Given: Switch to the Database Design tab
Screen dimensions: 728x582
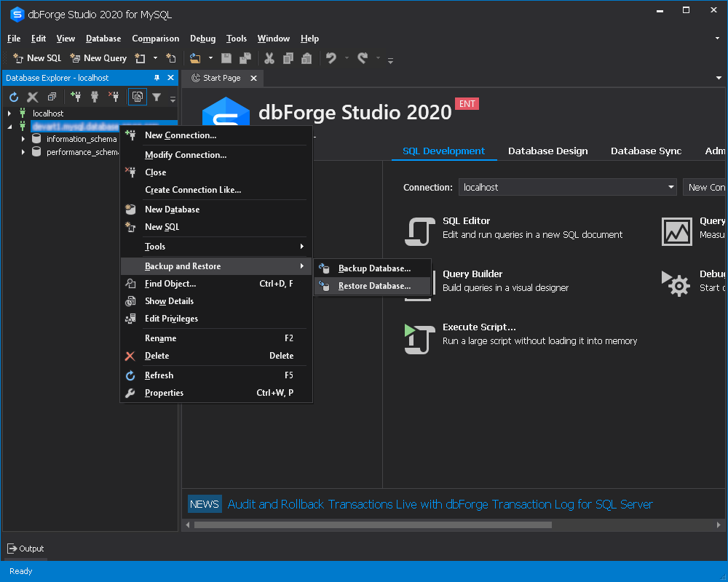Looking at the screenshot, I should click(x=548, y=151).
